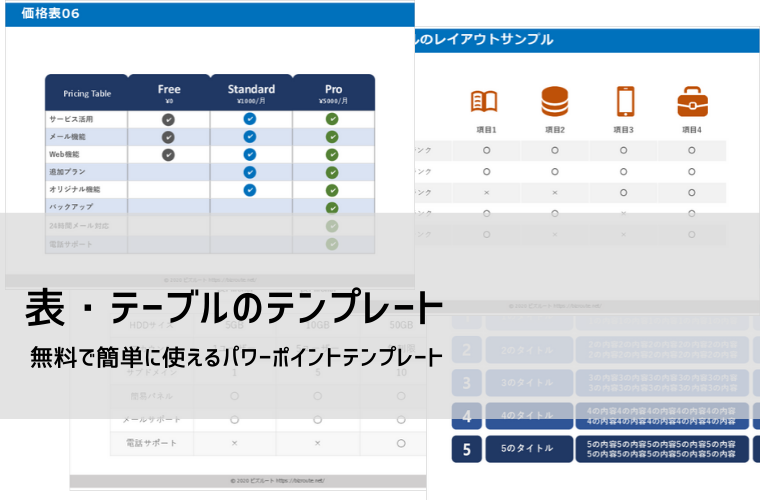Click the green Pro checkmark for 24時間メール対応

pos(332,226)
